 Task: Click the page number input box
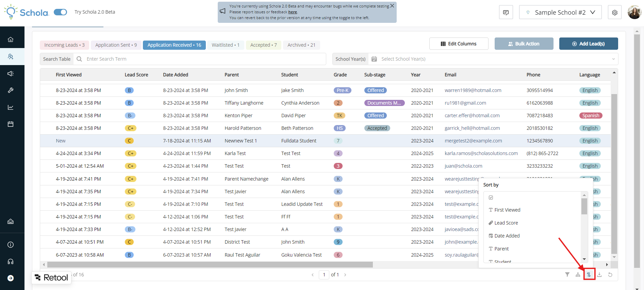tap(324, 275)
